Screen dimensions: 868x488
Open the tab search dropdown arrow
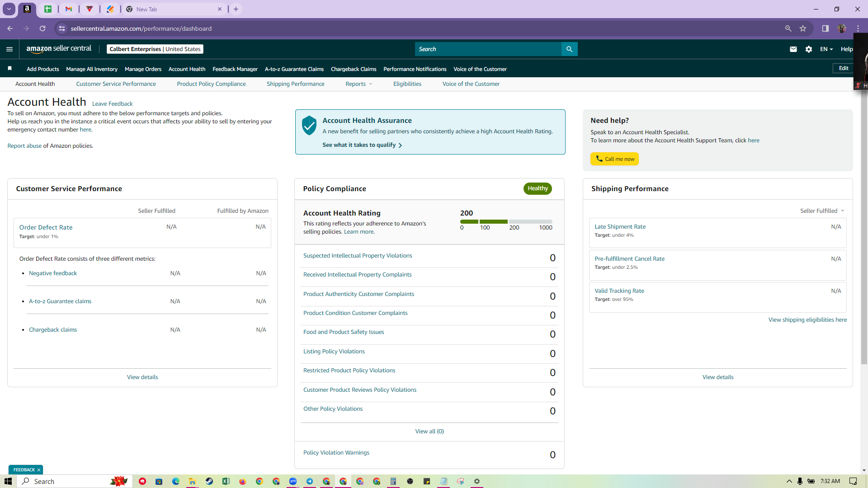(9, 9)
